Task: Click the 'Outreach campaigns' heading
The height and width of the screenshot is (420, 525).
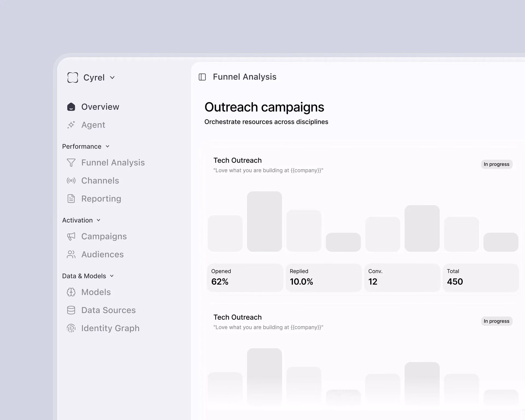Action: tap(264, 107)
